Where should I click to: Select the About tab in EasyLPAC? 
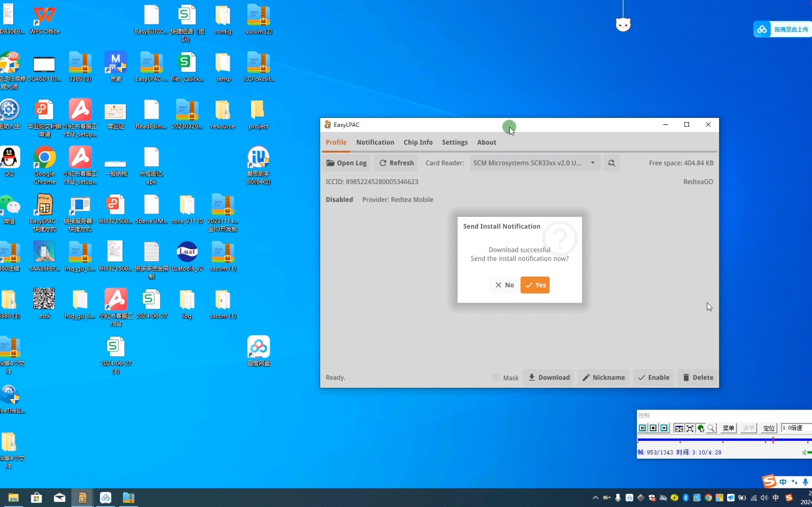point(486,142)
